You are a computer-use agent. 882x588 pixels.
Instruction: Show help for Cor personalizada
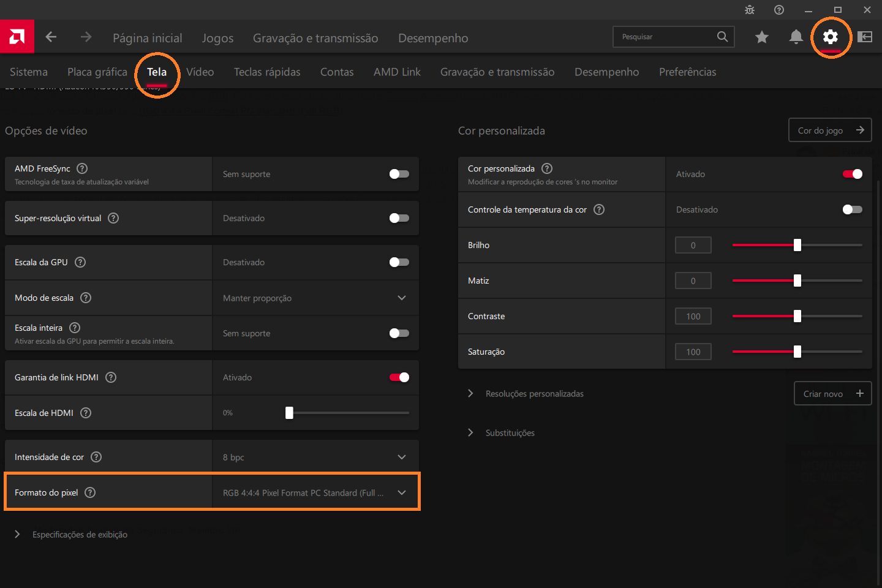tap(547, 168)
